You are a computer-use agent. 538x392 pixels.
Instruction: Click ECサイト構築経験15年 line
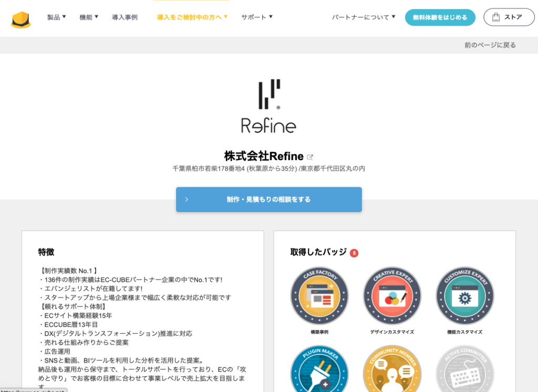pos(76,315)
